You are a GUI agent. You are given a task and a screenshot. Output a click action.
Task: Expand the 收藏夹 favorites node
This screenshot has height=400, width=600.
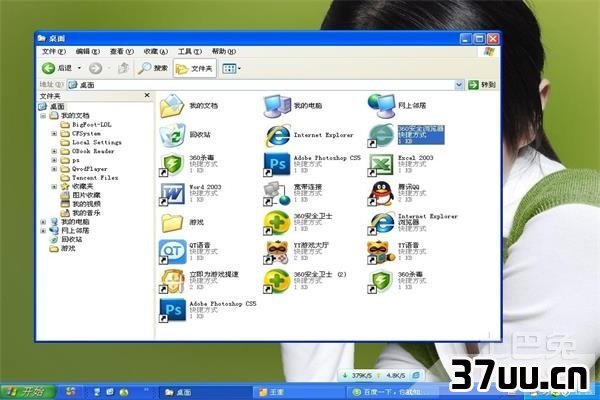[x=54, y=186]
